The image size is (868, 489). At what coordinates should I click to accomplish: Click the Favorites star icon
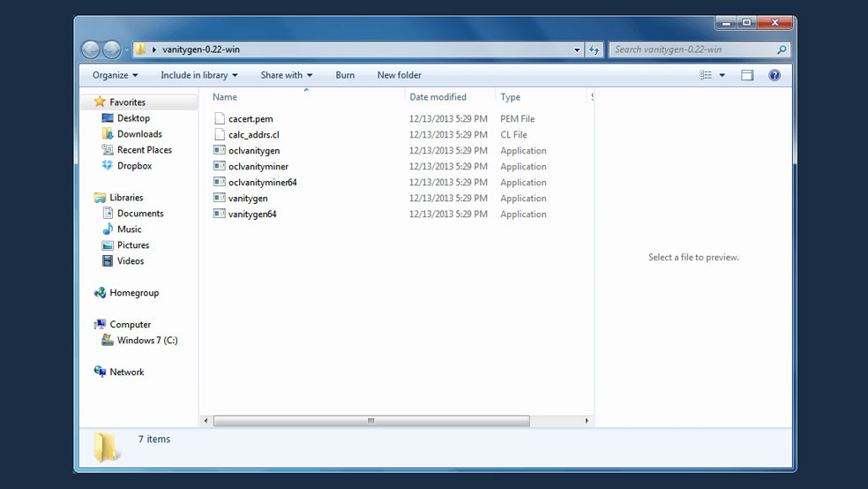100,102
